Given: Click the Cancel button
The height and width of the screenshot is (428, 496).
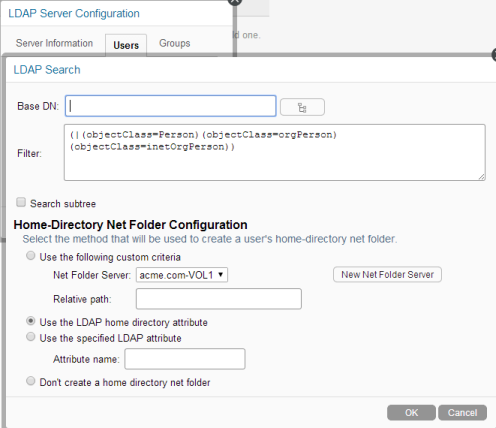Looking at the screenshot, I should click(x=462, y=413).
